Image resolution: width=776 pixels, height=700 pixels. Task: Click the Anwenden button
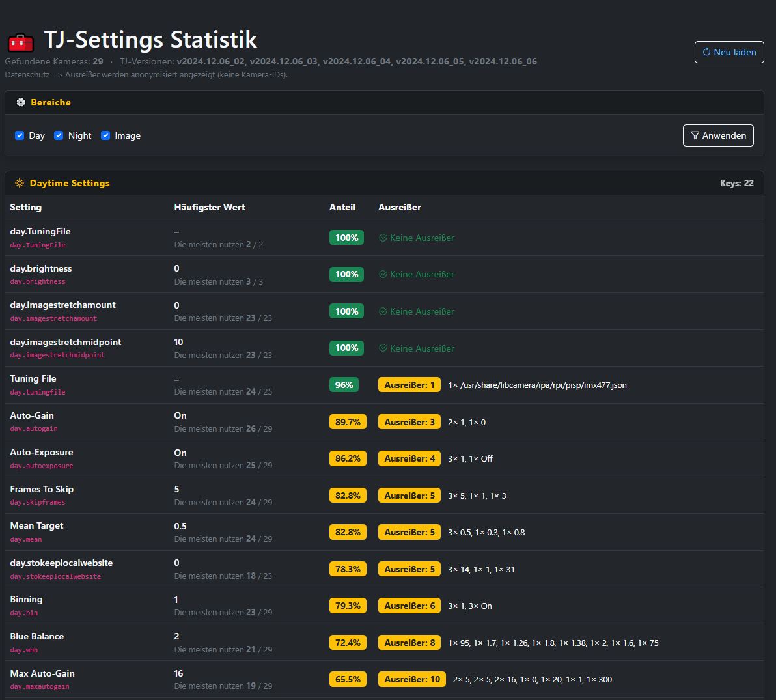[718, 135]
